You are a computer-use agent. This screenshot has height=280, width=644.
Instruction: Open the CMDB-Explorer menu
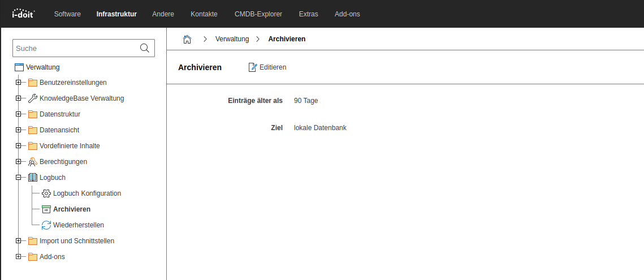tap(258, 14)
